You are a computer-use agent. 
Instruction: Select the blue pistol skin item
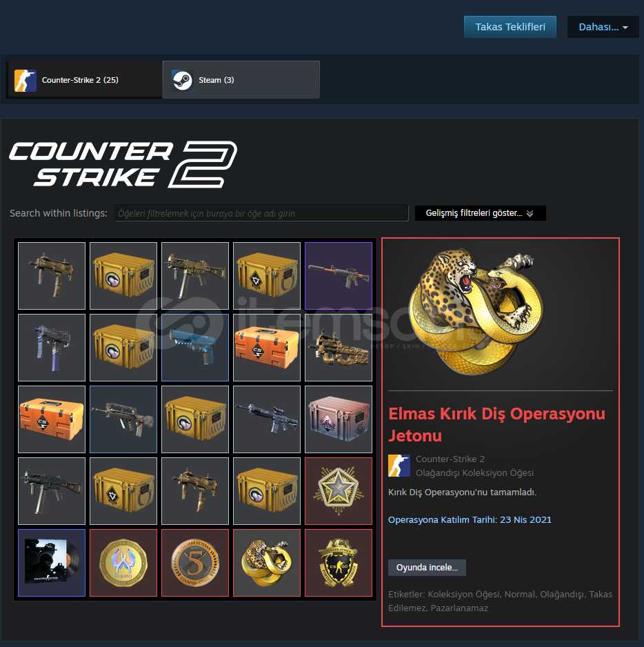[x=195, y=348]
